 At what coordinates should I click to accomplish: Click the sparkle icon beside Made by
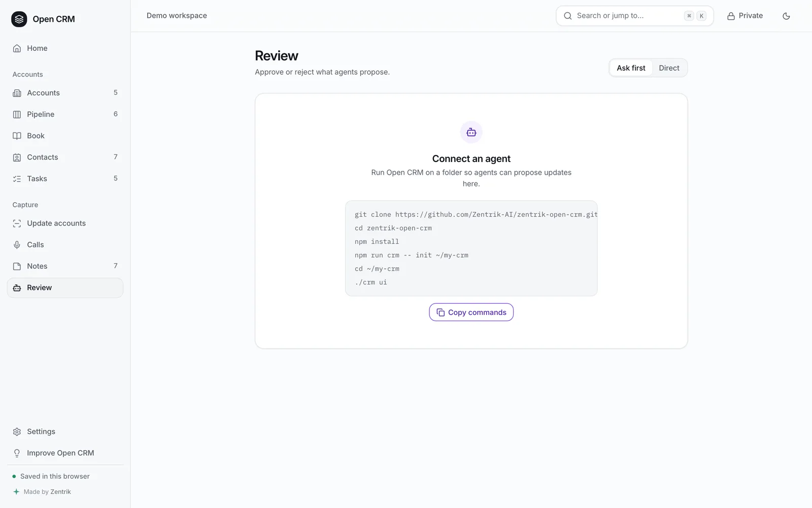coord(16,492)
